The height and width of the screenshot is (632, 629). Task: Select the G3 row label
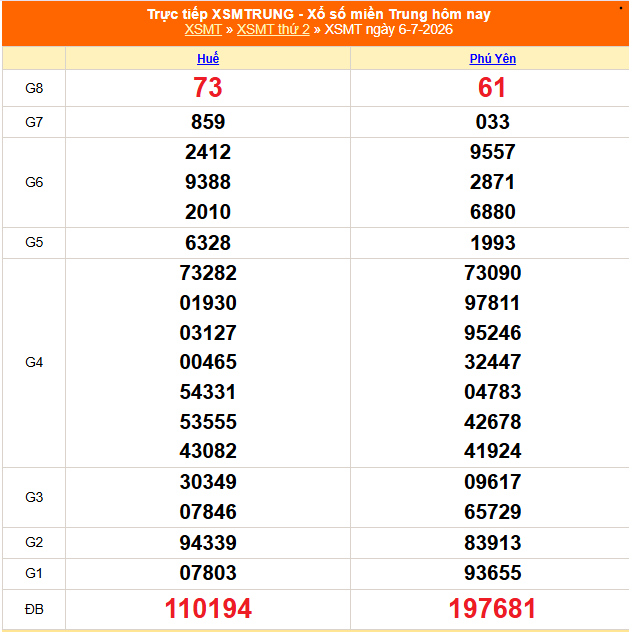click(x=34, y=497)
